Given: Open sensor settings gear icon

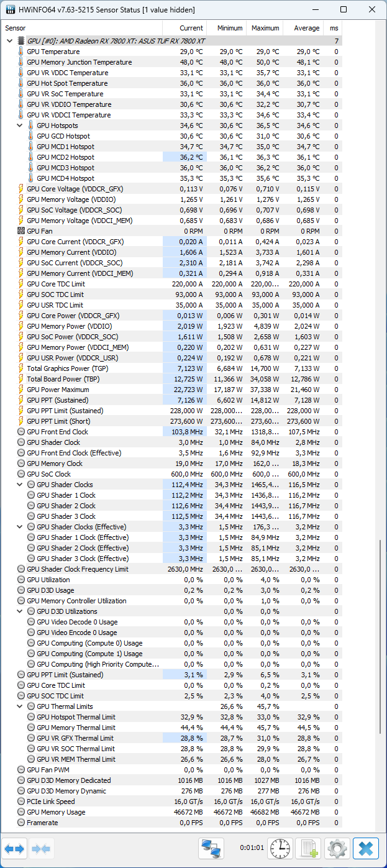Looking at the screenshot, I should pos(337,848).
